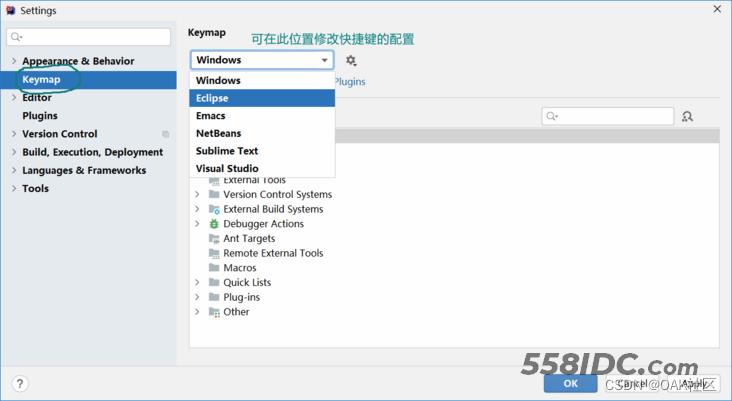Viewport: 732px width, 401px height.
Task: Click the Debugger Actions bug icon
Action: click(214, 224)
